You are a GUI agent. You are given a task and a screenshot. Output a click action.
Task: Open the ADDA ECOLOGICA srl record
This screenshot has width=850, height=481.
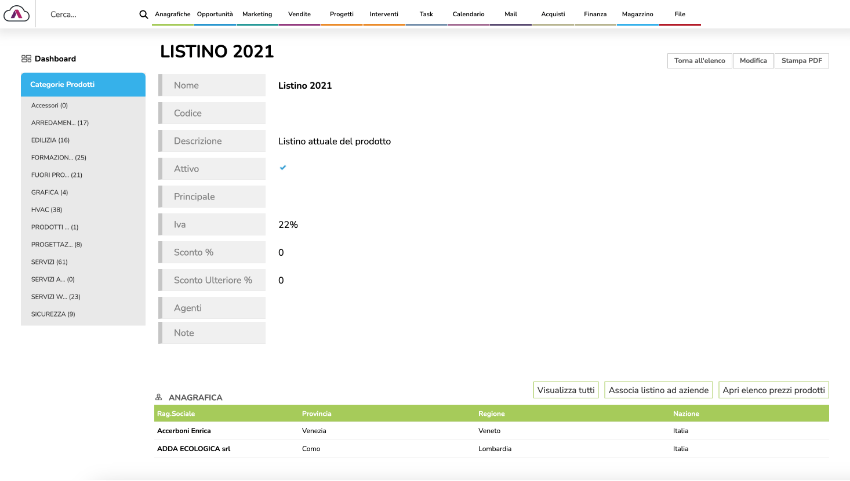194,449
